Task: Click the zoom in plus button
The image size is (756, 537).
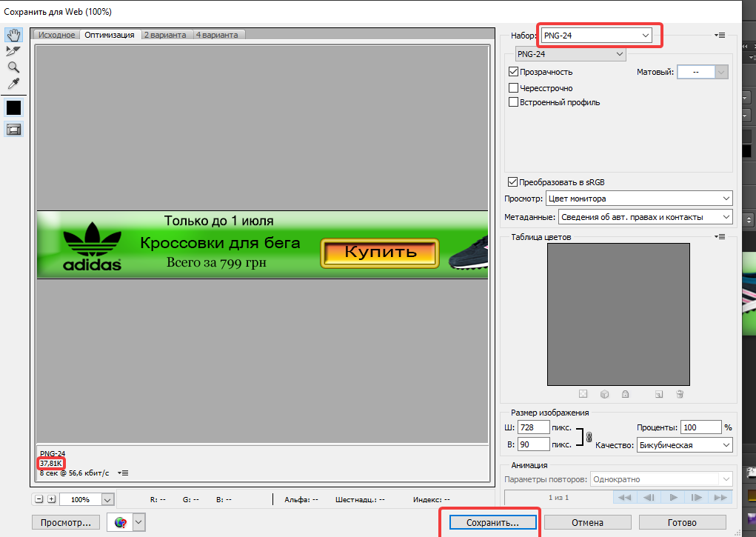Action: pos(52,499)
